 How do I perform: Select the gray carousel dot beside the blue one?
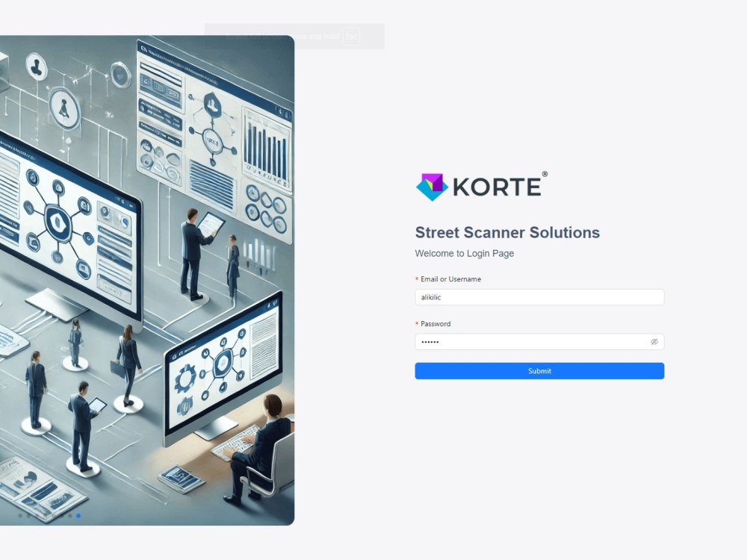coord(70,516)
